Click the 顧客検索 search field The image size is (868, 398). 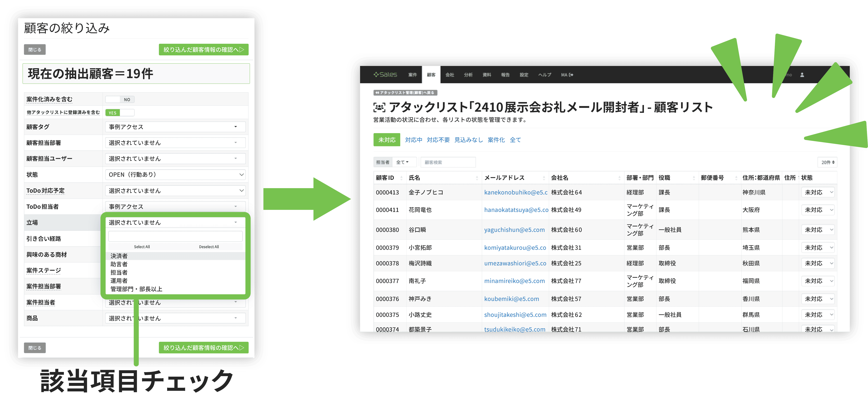pyautogui.click(x=448, y=162)
